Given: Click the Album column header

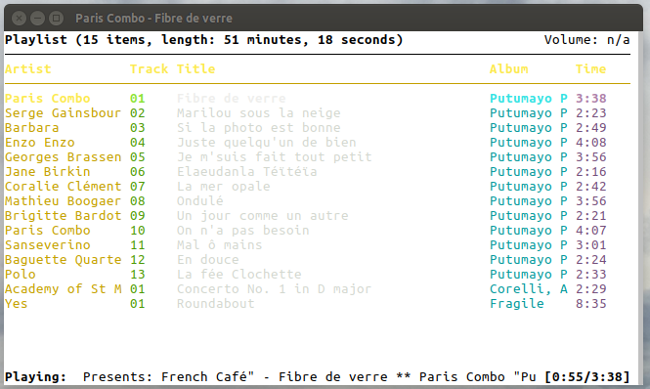Looking at the screenshot, I should tap(509, 69).
